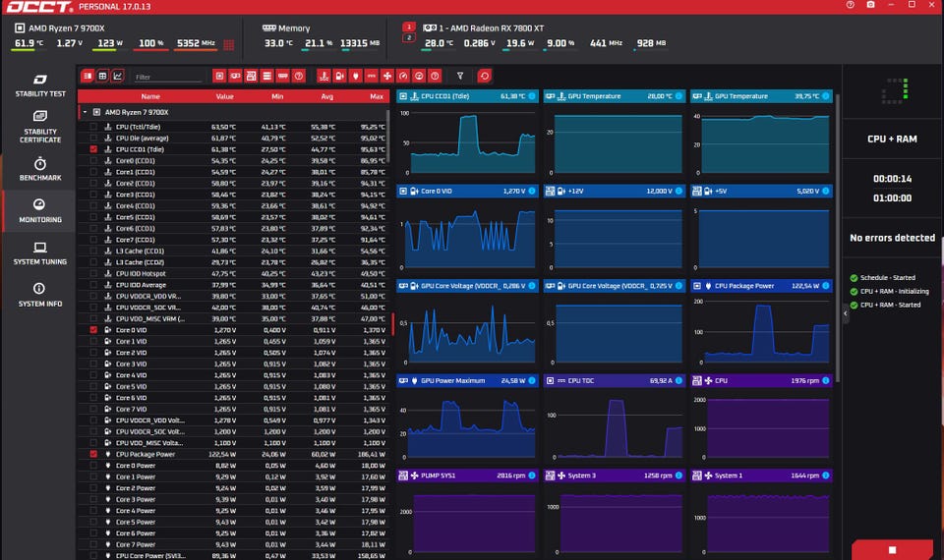
Task: Check the Core 0 Power checkbox
Action: pyautogui.click(x=93, y=466)
